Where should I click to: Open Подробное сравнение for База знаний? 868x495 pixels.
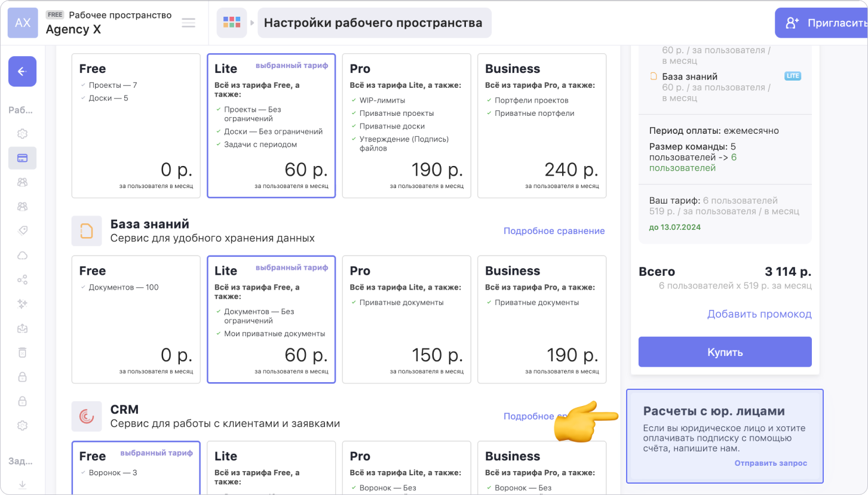[x=554, y=231]
